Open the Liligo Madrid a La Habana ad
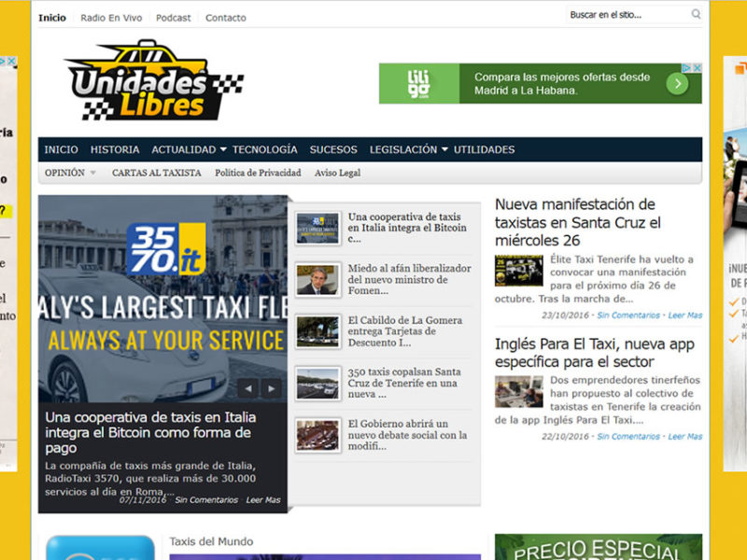The height and width of the screenshot is (560, 747). [x=541, y=83]
